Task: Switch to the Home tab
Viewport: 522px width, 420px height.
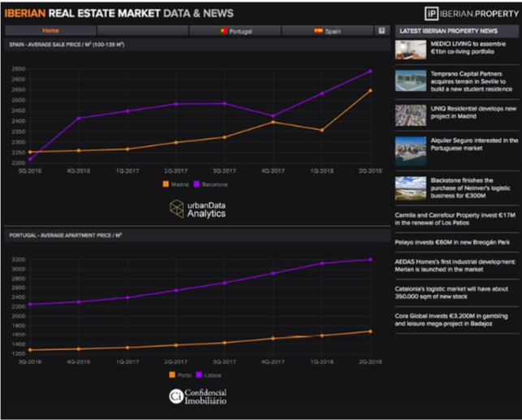Action: coord(50,31)
